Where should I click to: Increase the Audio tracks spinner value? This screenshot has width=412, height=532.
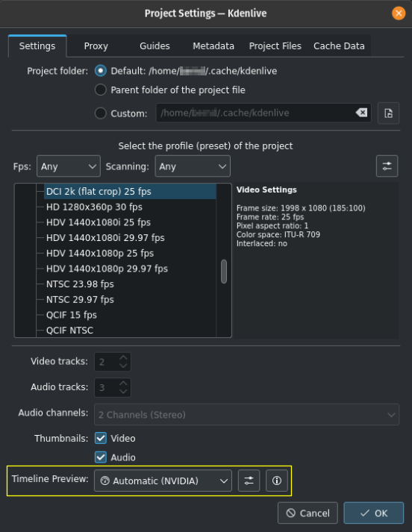124,384
